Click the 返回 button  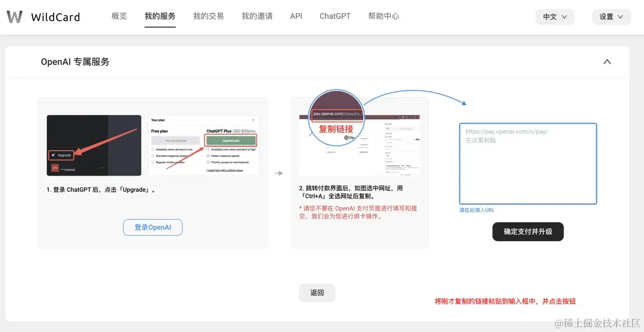(x=317, y=293)
